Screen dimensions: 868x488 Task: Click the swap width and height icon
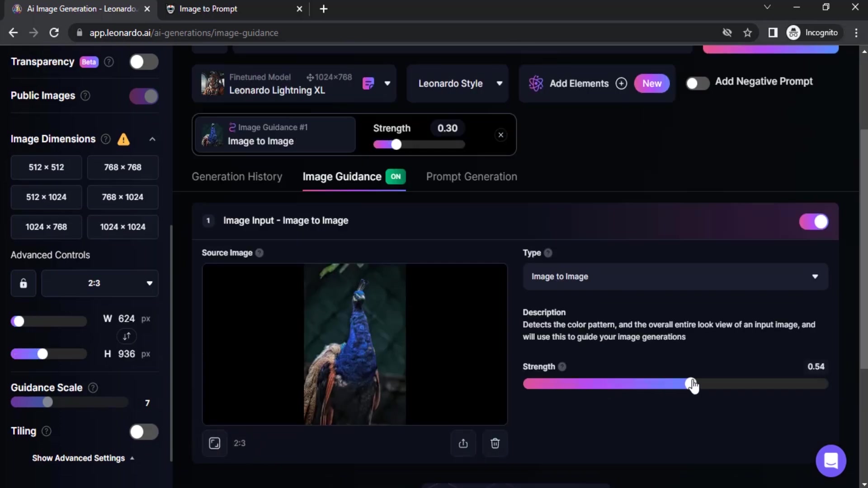(127, 336)
